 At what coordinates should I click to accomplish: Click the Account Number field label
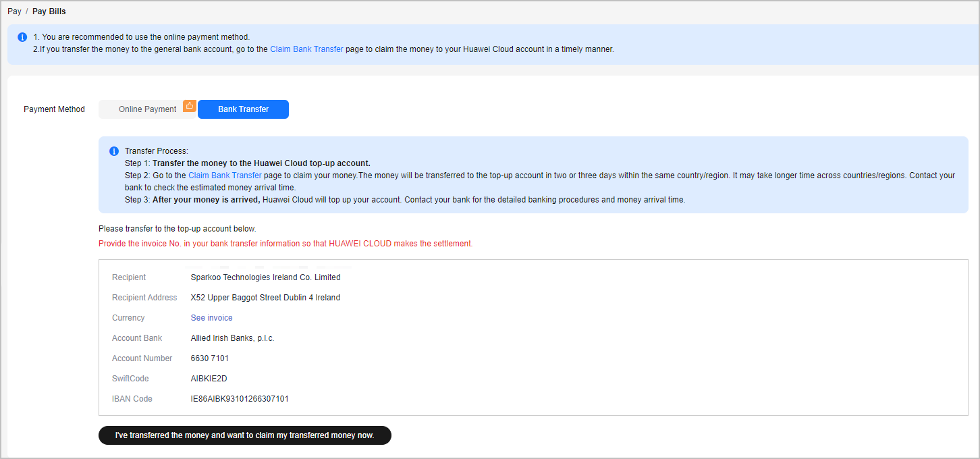[x=142, y=358]
